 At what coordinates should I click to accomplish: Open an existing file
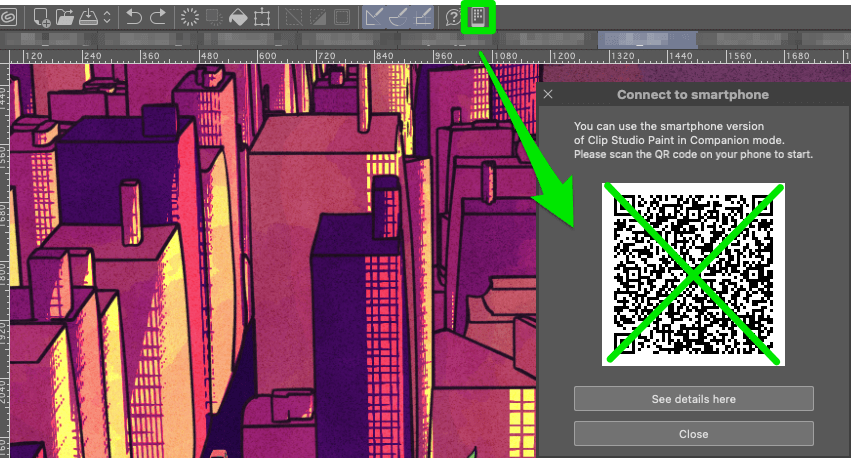pyautogui.click(x=65, y=17)
